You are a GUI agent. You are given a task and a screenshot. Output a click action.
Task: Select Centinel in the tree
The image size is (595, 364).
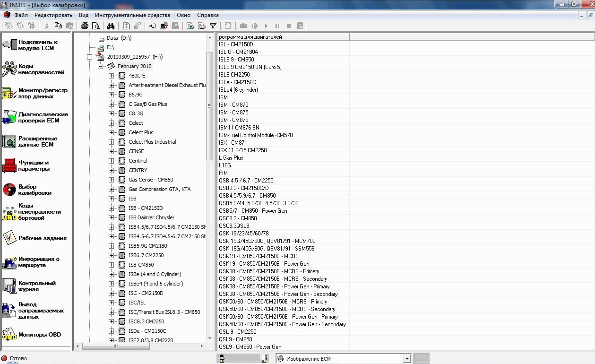[x=138, y=161]
